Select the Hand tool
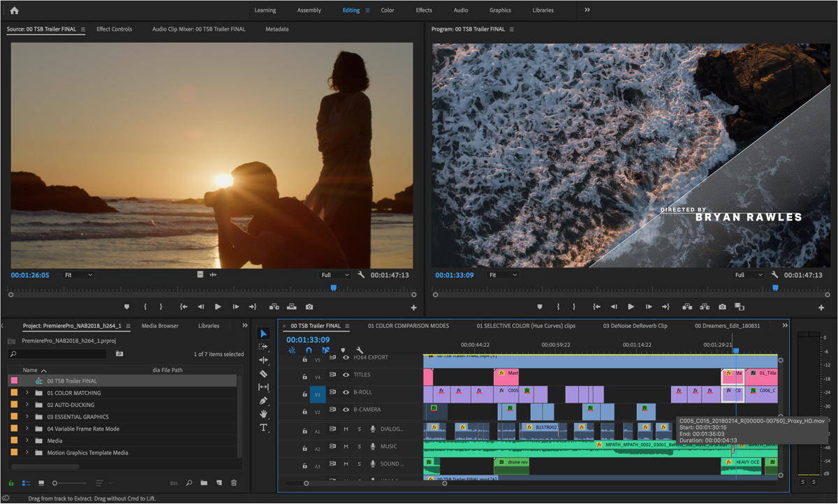The height and width of the screenshot is (504, 838). coord(263,414)
